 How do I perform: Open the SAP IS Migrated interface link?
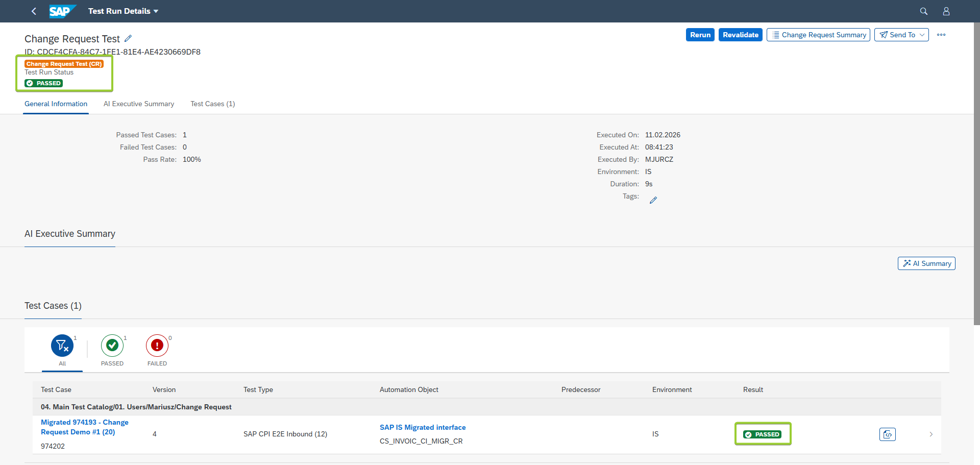coord(423,427)
